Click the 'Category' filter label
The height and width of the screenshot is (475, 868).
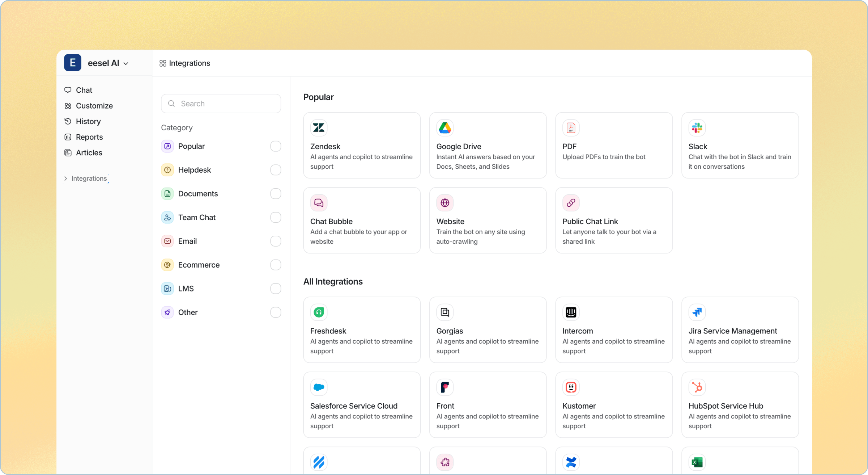coord(176,127)
